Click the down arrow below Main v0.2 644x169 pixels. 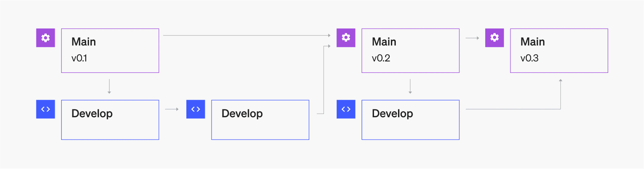tap(410, 86)
